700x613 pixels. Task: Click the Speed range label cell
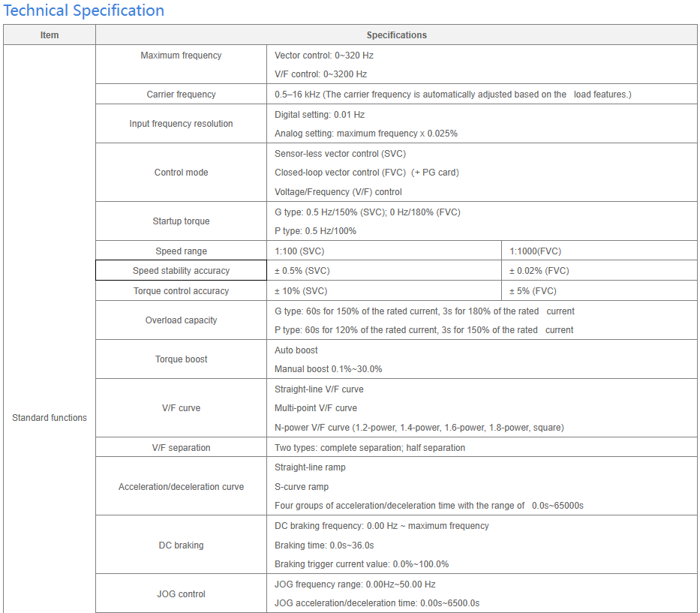click(181, 251)
